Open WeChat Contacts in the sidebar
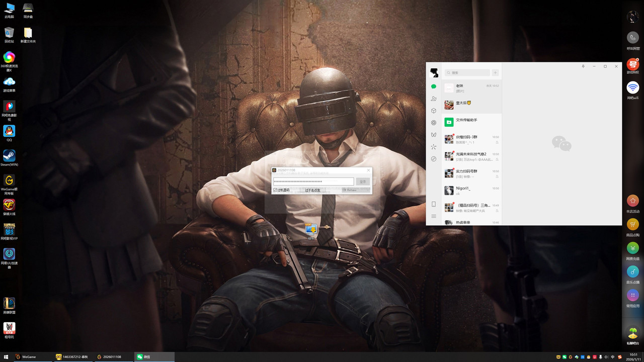Screen dimensions: 644x362 pos(434,99)
